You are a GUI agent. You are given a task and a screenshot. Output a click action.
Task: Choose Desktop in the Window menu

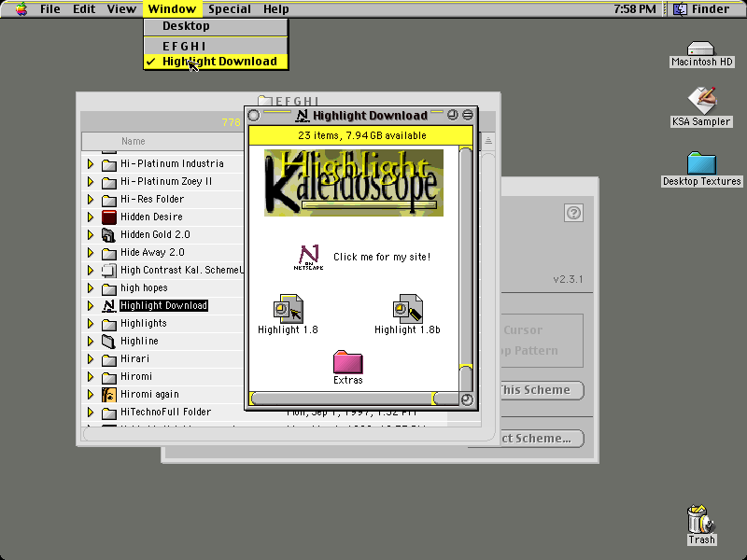pyautogui.click(x=216, y=26)
